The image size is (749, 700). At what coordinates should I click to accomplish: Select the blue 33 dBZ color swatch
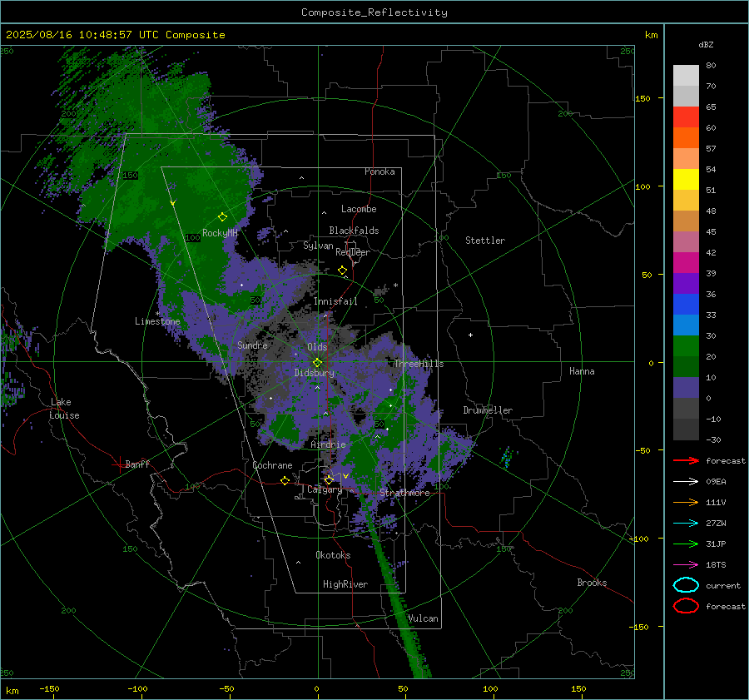tap(686, 304)
